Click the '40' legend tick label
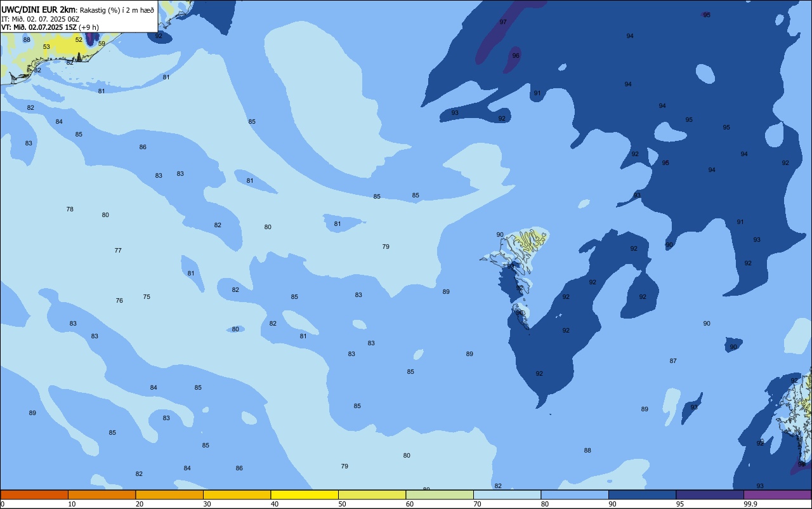 point(275,504)
